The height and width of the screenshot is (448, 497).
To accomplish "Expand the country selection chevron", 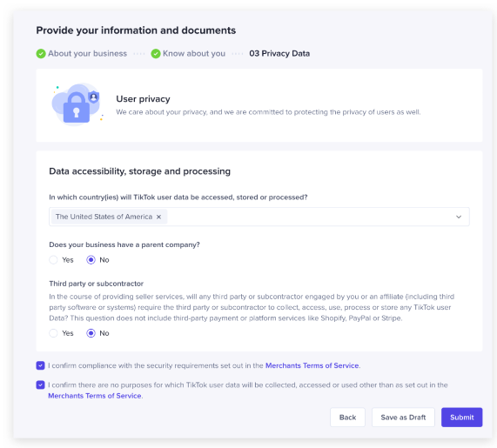I will (x=459, y=217).
